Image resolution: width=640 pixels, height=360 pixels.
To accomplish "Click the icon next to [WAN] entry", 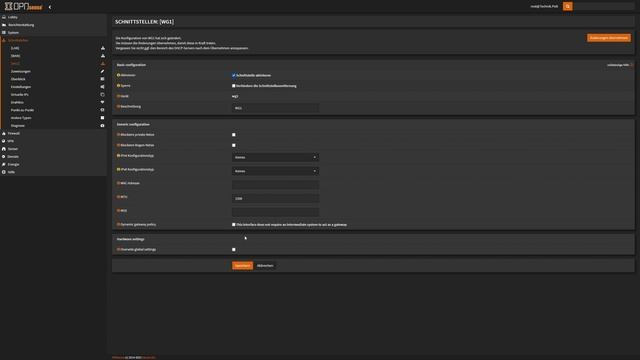I will tap(102, 56).
